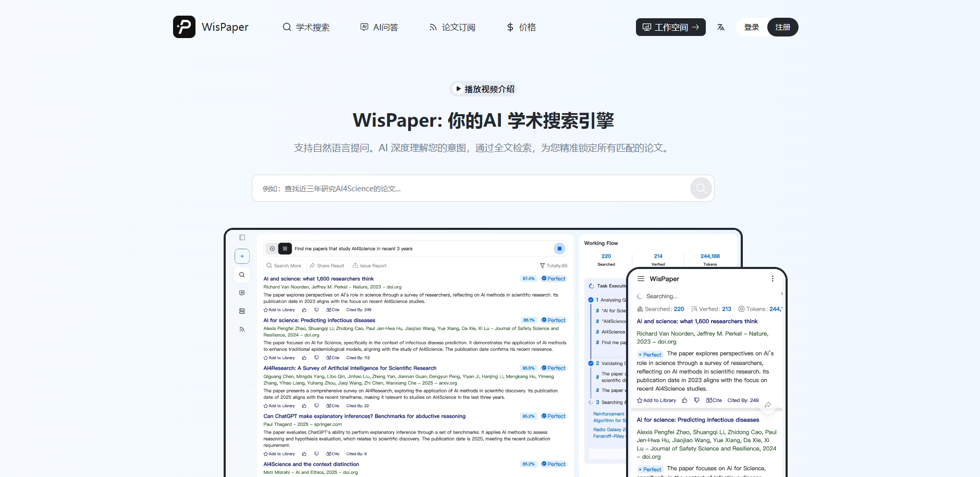Click the 注册 button

click(782, 27)
